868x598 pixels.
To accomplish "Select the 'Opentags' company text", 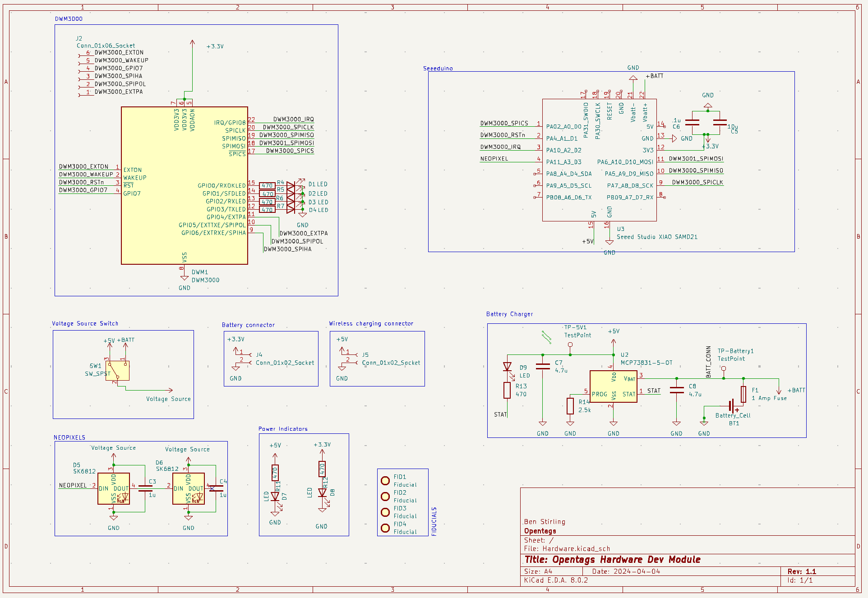I will click(x=540, y=531).
